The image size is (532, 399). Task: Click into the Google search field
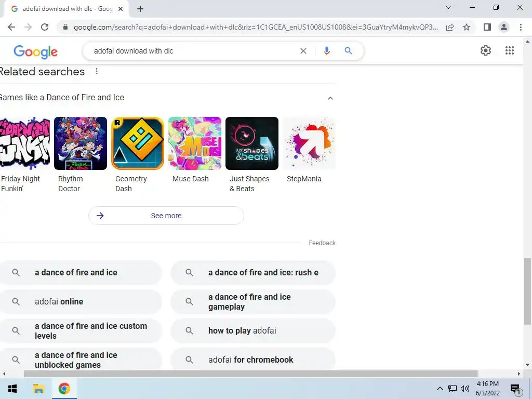tap(193, 51)
